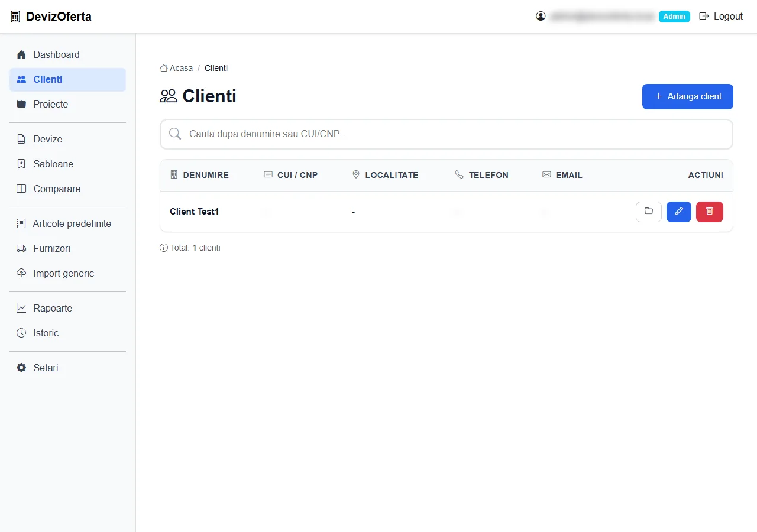Image resolution: width=757 pixels, height=532 pixels.
Task: Click the Sabloane bookmark icon
Action: tap(21, 164)
